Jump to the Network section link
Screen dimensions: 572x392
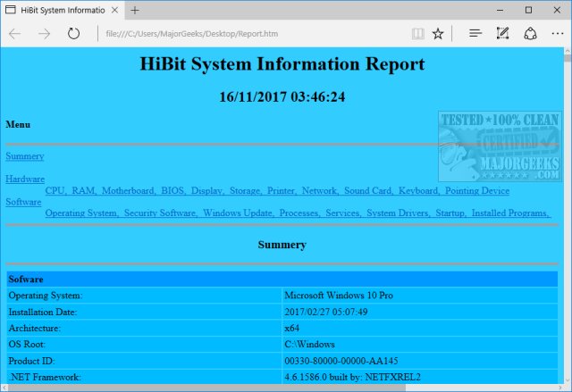320,190
